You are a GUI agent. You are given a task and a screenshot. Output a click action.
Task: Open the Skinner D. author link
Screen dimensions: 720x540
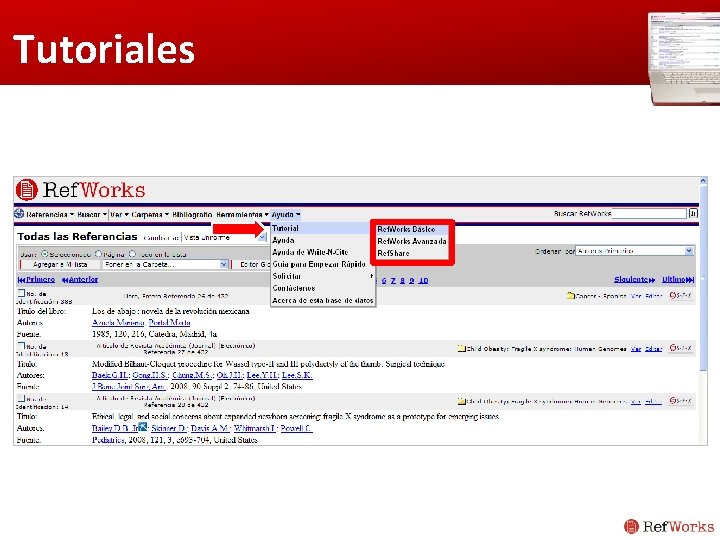coord(169,428)
